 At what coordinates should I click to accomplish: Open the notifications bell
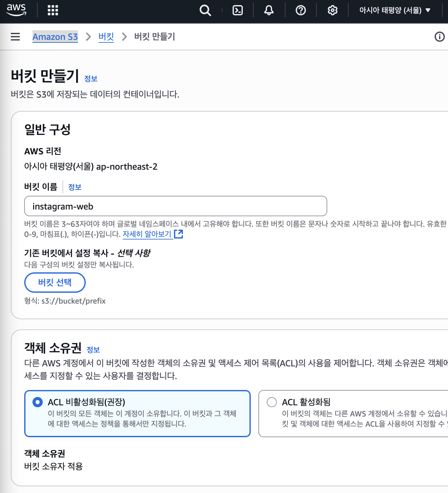[x=269, y=10]
